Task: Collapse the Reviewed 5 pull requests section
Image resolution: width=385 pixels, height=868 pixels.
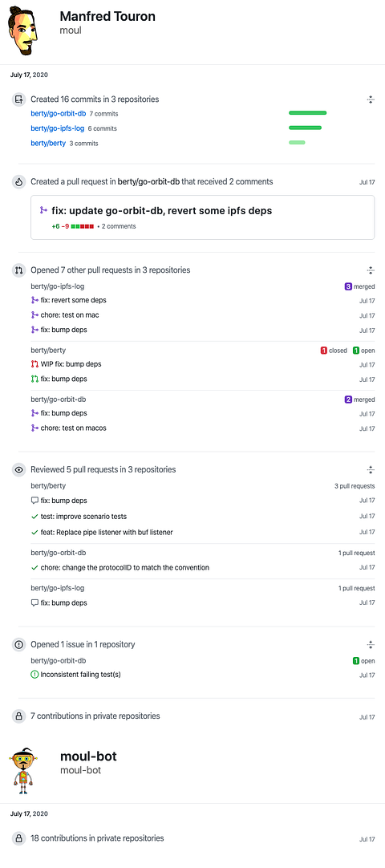Action: coord(371,469)
